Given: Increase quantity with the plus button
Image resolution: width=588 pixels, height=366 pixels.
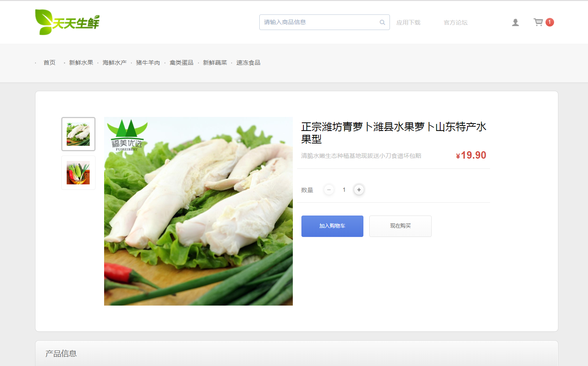Looking at the screenshot, I should (359, 190).
